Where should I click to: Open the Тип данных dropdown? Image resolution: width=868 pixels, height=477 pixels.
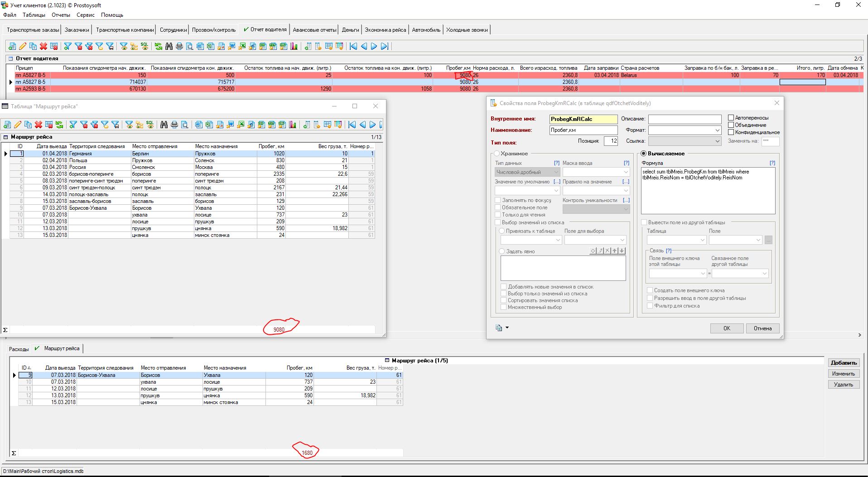click(x=556, y=172)
